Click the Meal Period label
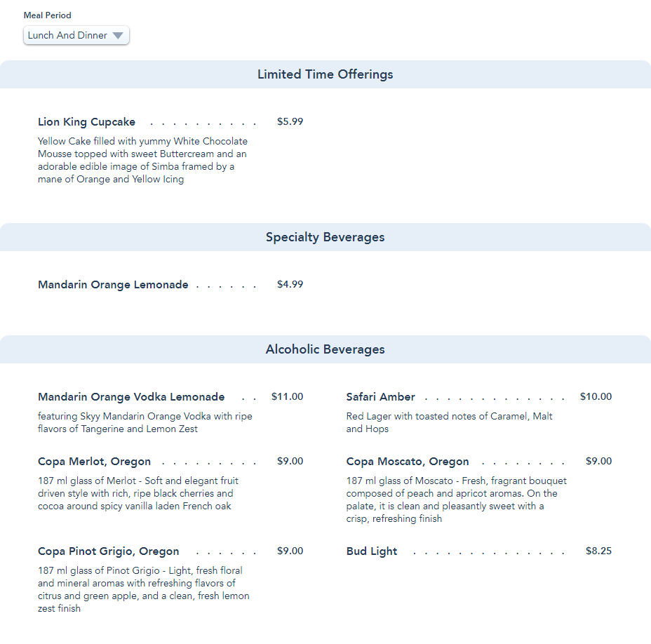Image resolution: width=651 pixels, height=644 pixels. coord(48,15)
